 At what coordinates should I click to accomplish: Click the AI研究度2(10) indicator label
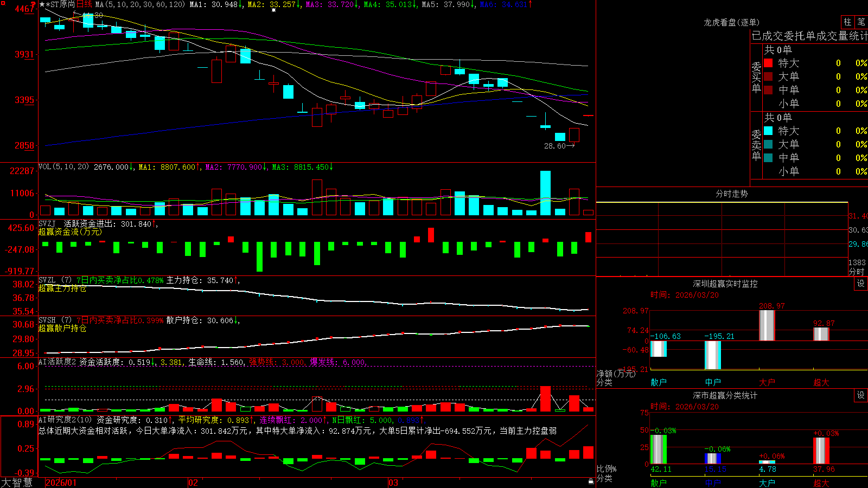(x=65, y=420)
